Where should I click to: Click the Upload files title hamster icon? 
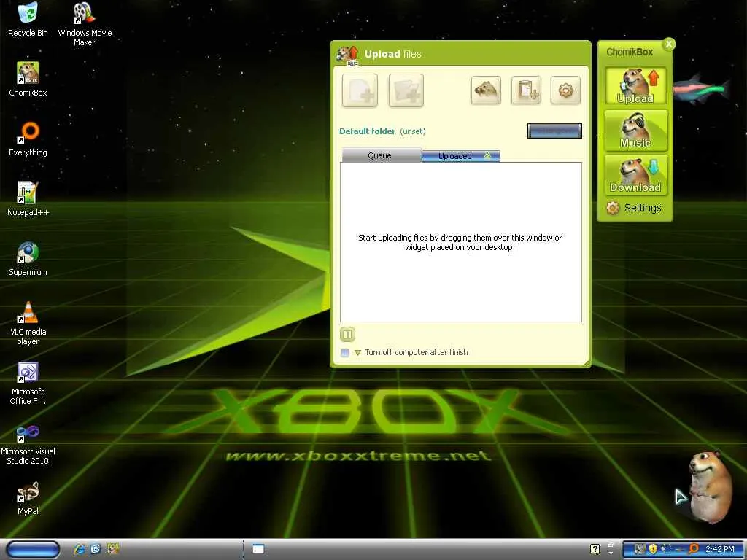[x=347, y=54]
